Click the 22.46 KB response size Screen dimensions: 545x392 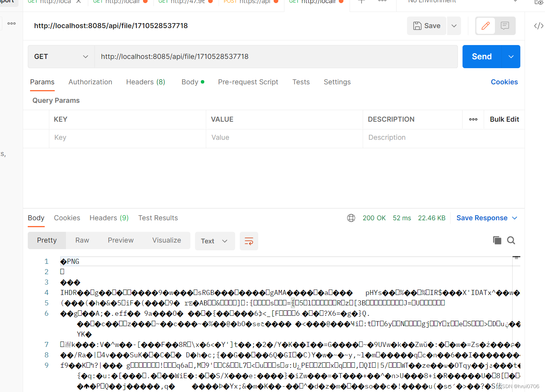[x=432, y=218]
